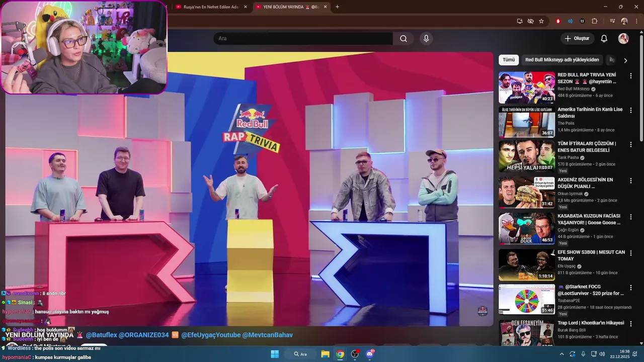This screenshot has width=644, height=362.
Task: Open options for KASABA'DA KUZGUN FACİASI video
Action: (631, 217)
